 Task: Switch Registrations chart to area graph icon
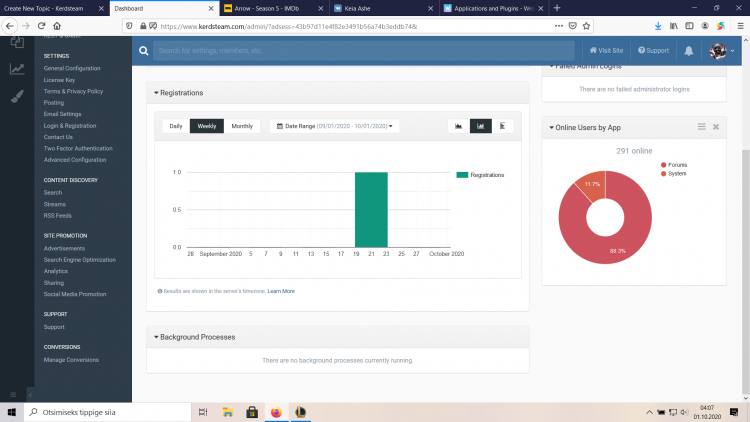click(x=458, y=126)
